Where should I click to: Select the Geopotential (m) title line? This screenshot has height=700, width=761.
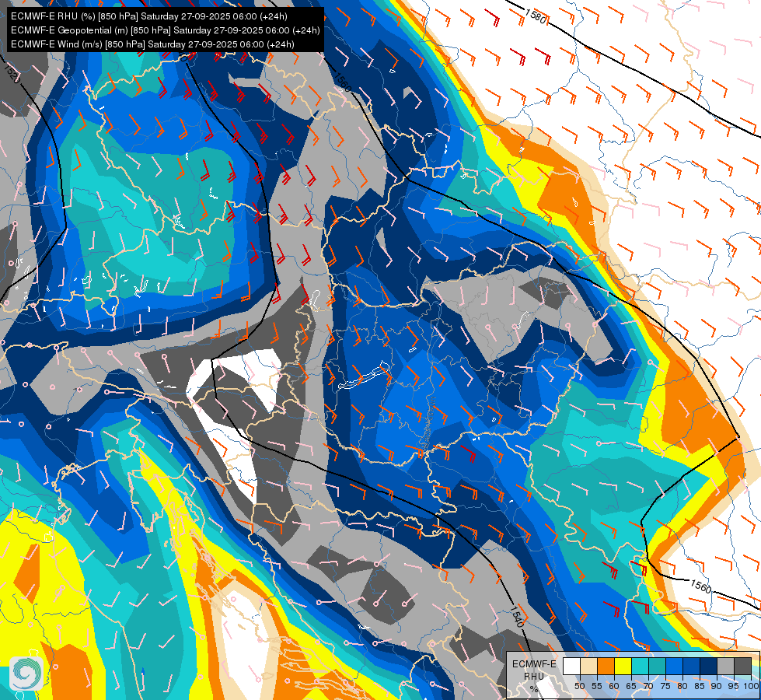point(165,30)
